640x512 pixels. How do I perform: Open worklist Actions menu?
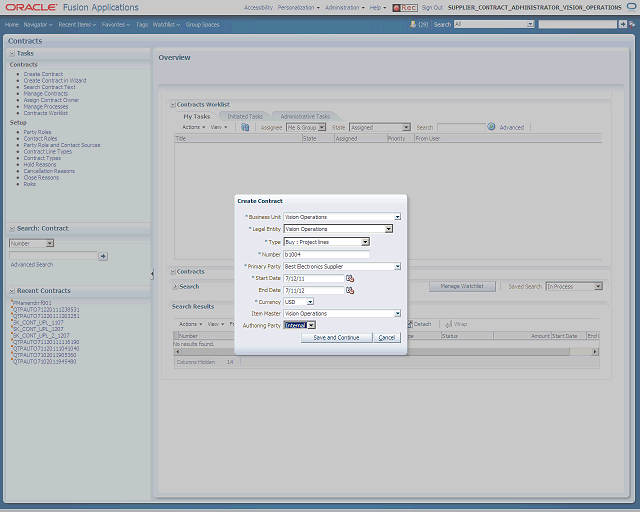pos(193,127)
